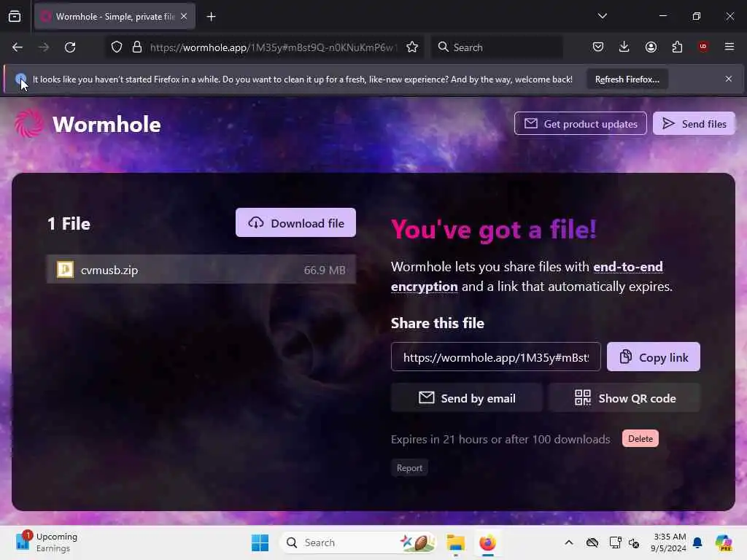Click the Firefox icon in the taskbar
The height and width of the screenshot is (560, 747).
click(x=487, y=542)
